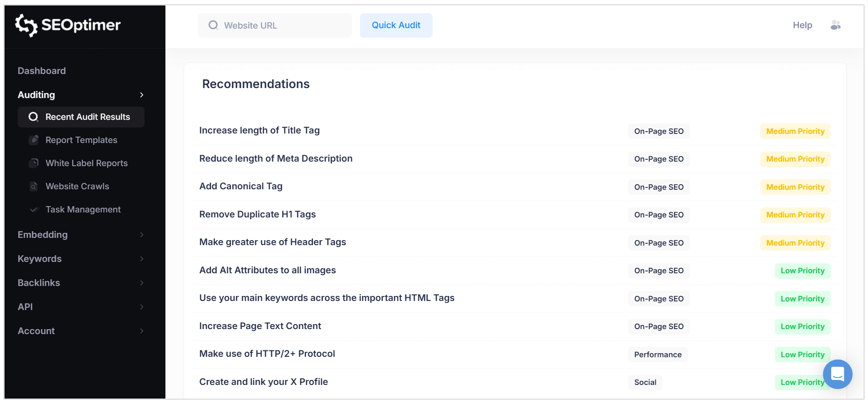Expand the Keywords chevron
The width and height of the screenshot is (868, 404).
click(142, 259)
